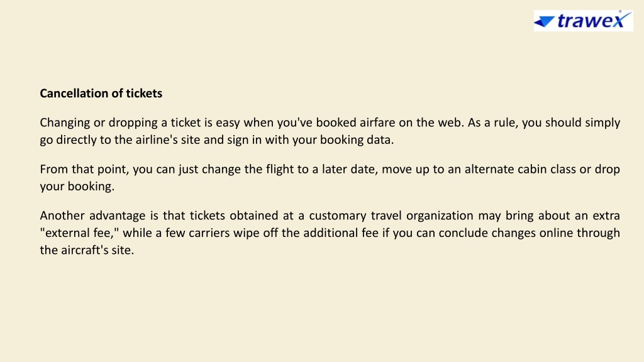Click the words "travel organization"
Image resolution: width=644 pixels, height=362 pixels.
(x=422, y=216)
